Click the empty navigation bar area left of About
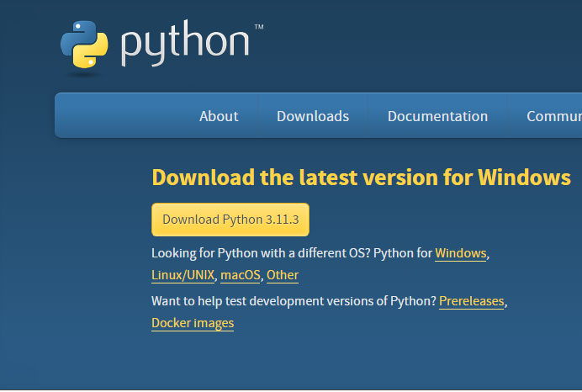Screen dimensions: 582x392 (118, 116)
